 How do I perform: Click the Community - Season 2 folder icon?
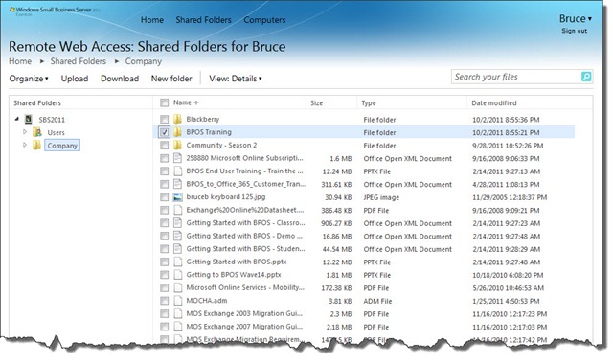177,145
